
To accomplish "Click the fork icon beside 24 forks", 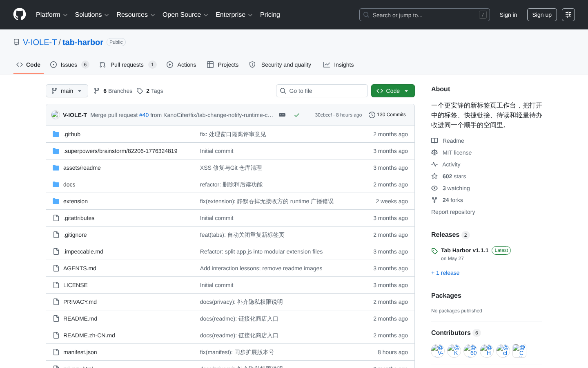I will coord(434,200).
